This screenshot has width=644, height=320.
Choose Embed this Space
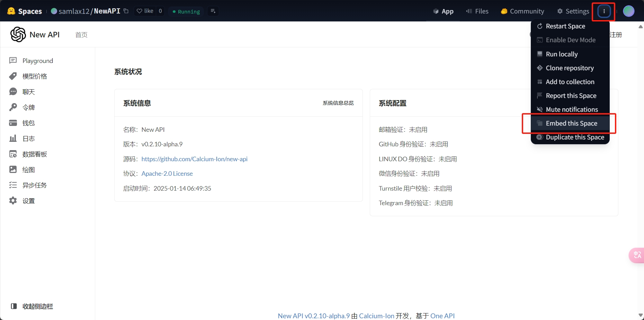(570, 123)
